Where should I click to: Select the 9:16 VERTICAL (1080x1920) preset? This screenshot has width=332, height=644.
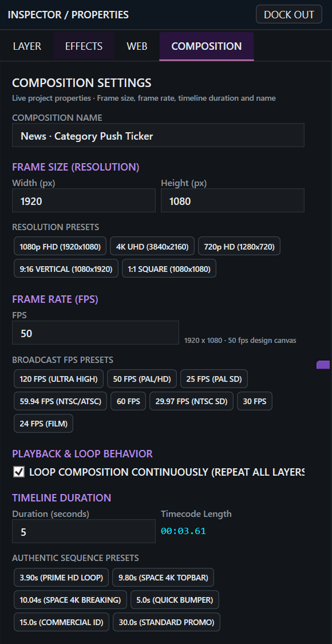point(66,268)
